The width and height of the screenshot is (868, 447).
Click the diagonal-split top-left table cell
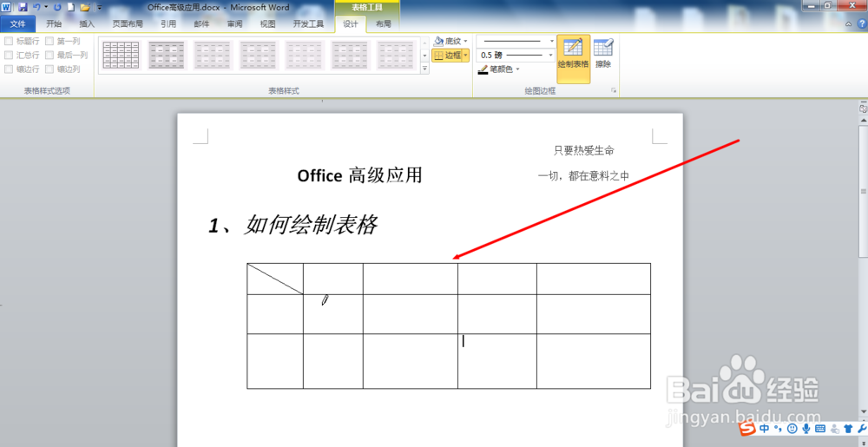(x=275, y=279)
